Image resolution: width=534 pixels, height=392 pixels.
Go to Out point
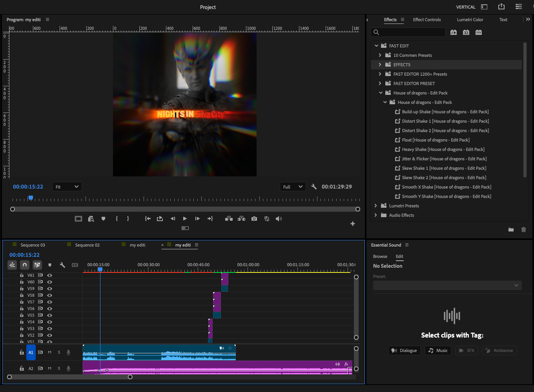pyautogui.click(x=210, y=219)
